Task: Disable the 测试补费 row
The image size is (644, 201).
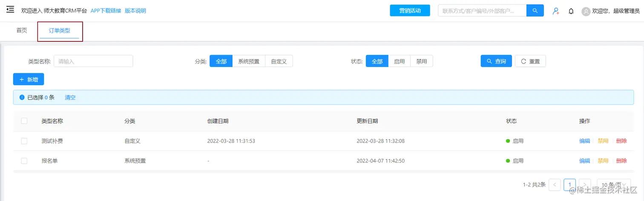Action: pyautogui.click(x=603, y=141)
